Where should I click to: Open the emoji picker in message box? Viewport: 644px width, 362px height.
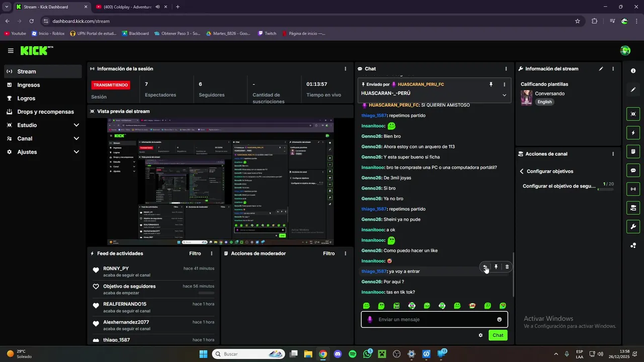click(500, 319)
